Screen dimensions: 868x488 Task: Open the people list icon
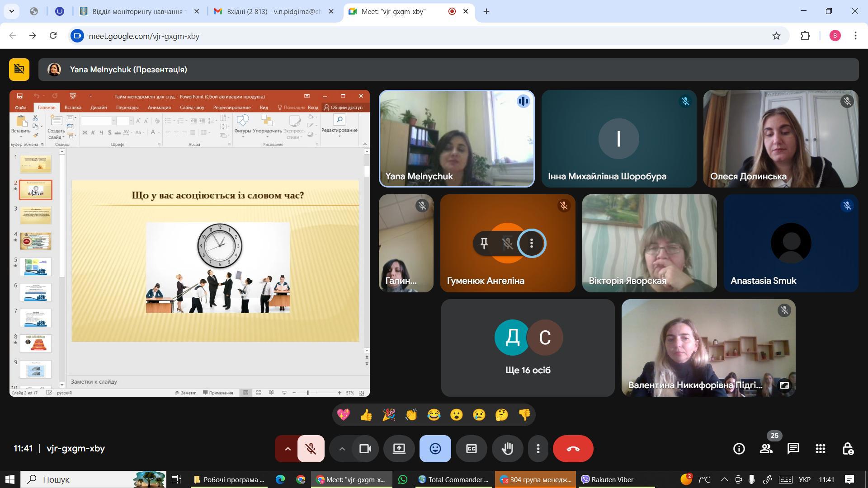[766, 449]
